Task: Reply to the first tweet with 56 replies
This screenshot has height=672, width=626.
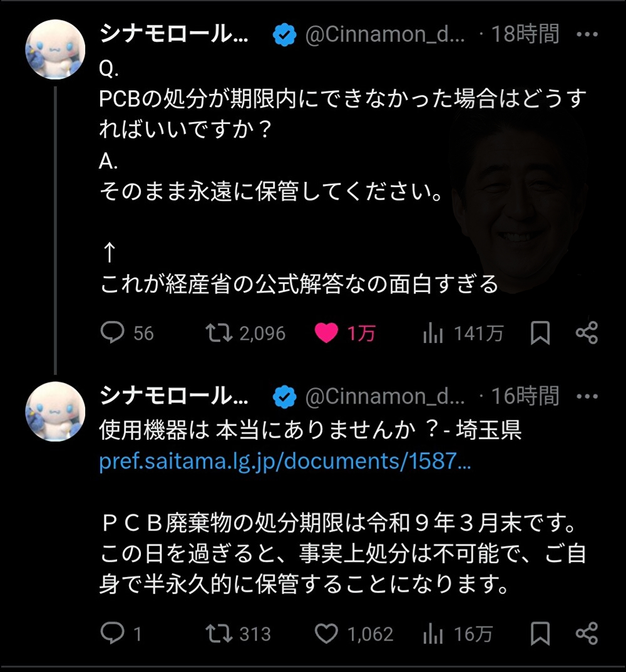Action: (x=113, y=333)
